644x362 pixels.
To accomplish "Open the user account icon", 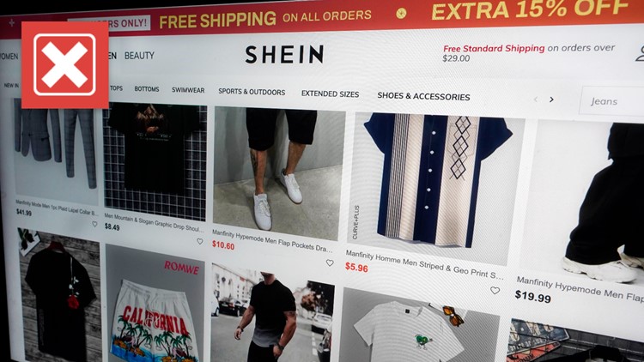I will coord(640,54).
